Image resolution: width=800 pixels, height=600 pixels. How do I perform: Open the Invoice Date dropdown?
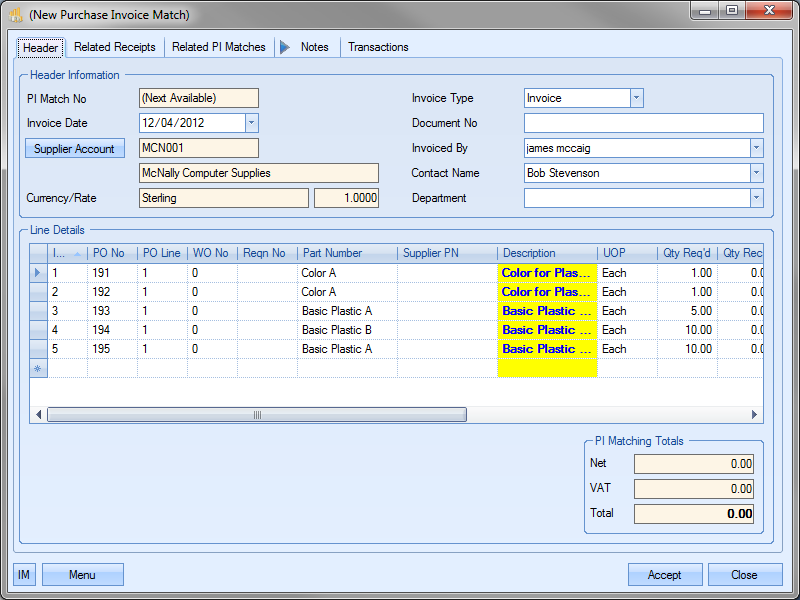[x=251, y=123]
